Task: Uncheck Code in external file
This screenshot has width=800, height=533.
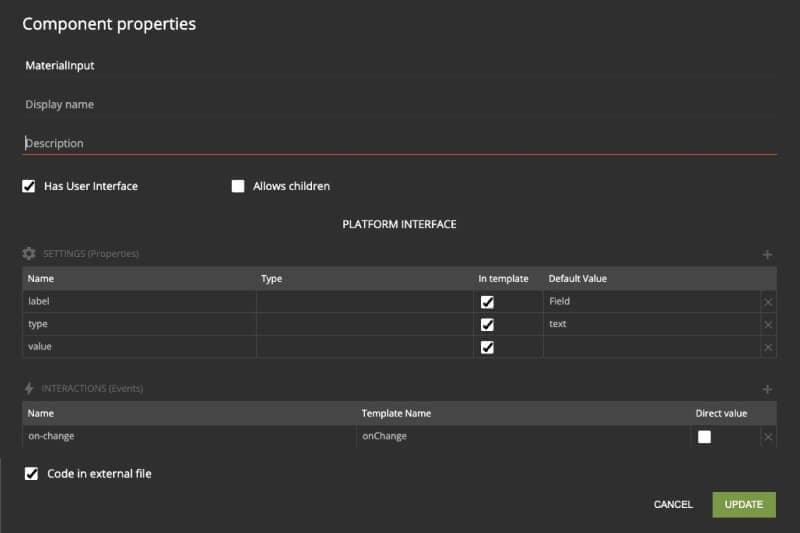Action: [32, 474]
